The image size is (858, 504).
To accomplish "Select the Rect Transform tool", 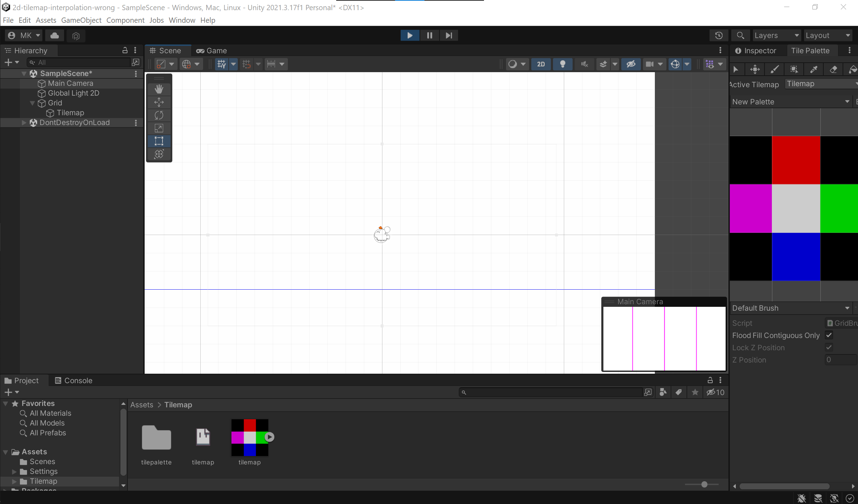I will [159, 141].
